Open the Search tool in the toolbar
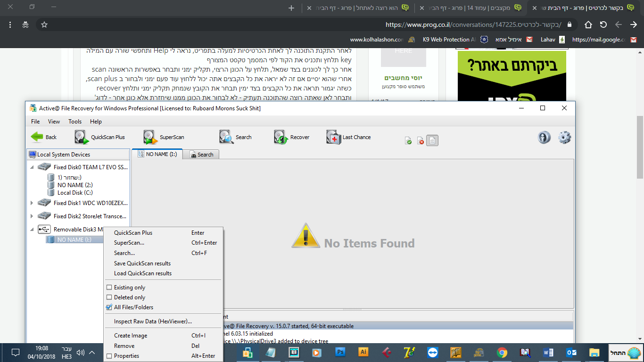Screen dimensions: 644x362 tap(235, 137)
